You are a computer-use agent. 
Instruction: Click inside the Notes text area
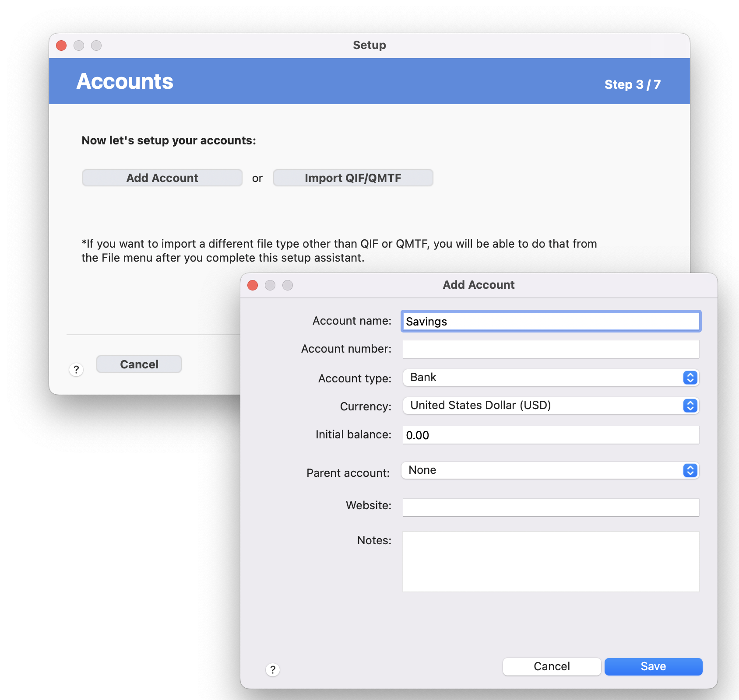click(x=551, y=562)
